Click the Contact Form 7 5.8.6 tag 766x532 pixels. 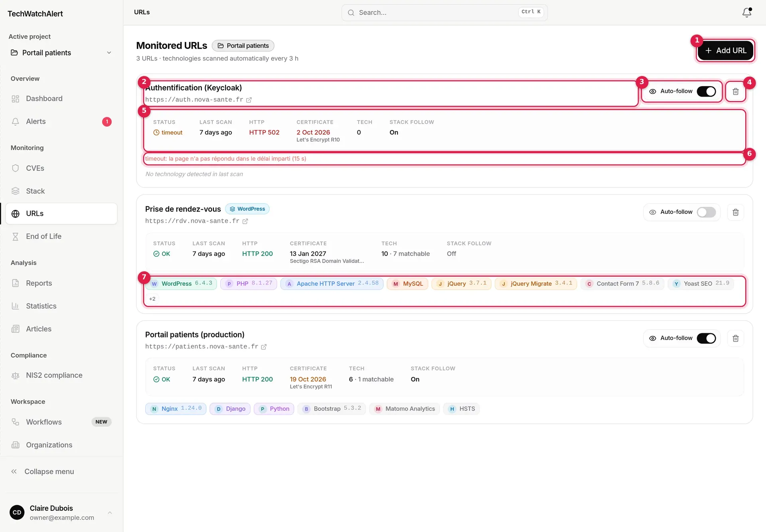point(622,284)
